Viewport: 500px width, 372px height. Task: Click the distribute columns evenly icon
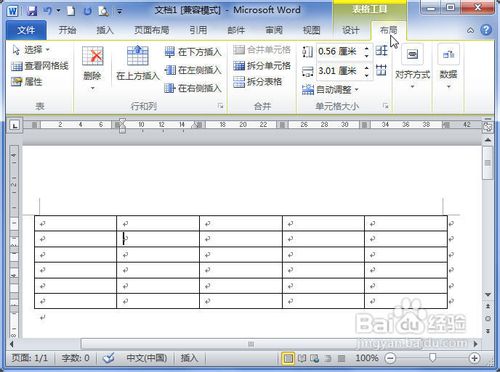point(381,70)
